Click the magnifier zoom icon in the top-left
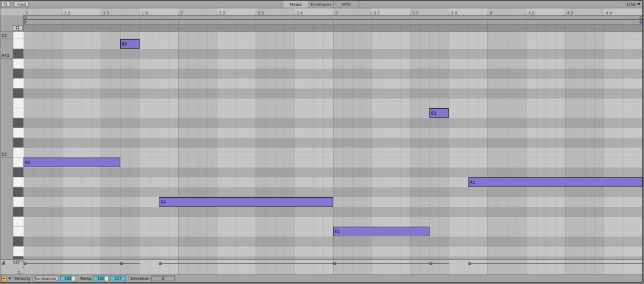644x284 pixels. (x=5, y=4)
